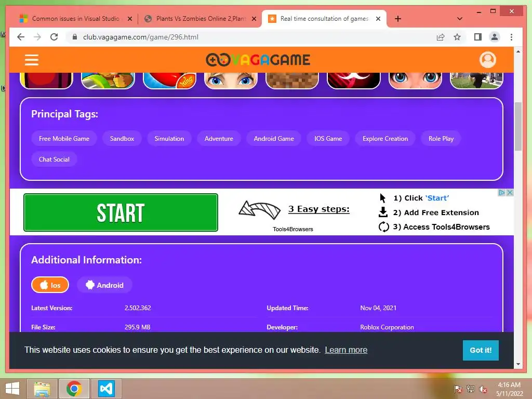The height and width of the screenshot is (399, 532).
Task: Open the Learn more cookie link
Action: (346, 350)
